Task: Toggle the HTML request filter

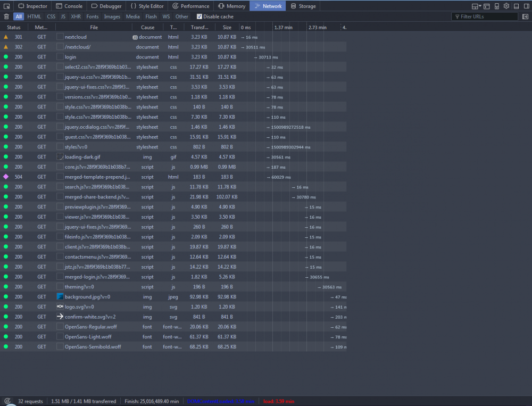Action: point(34,16)
